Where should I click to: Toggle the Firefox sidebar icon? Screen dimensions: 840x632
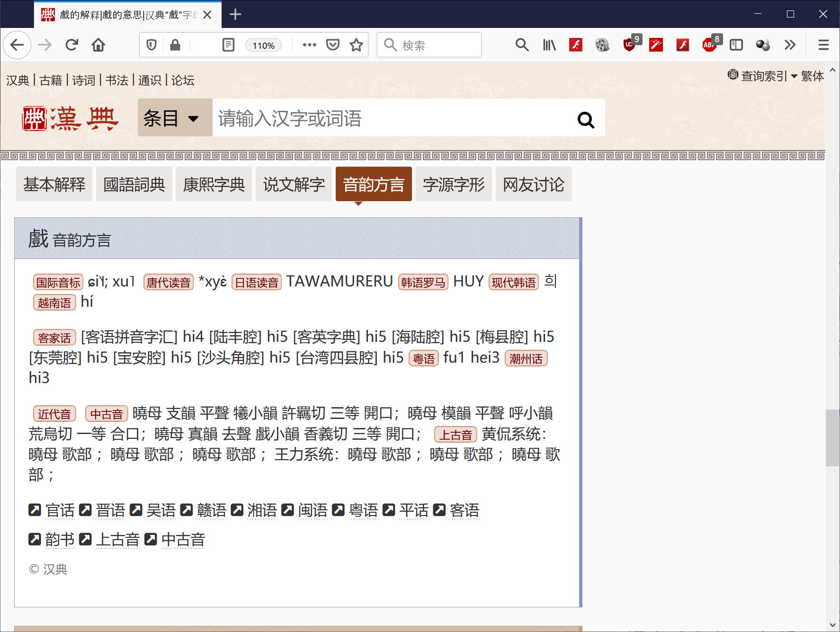[736, 45]
